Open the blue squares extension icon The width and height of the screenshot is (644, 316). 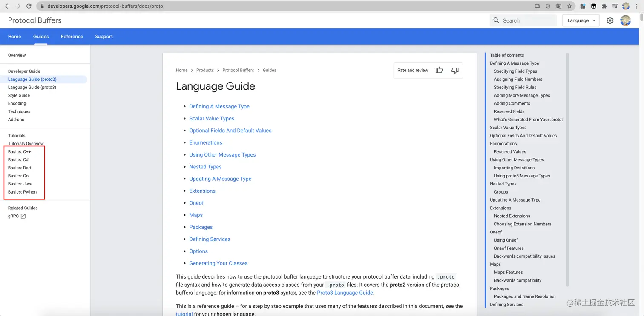582,6
